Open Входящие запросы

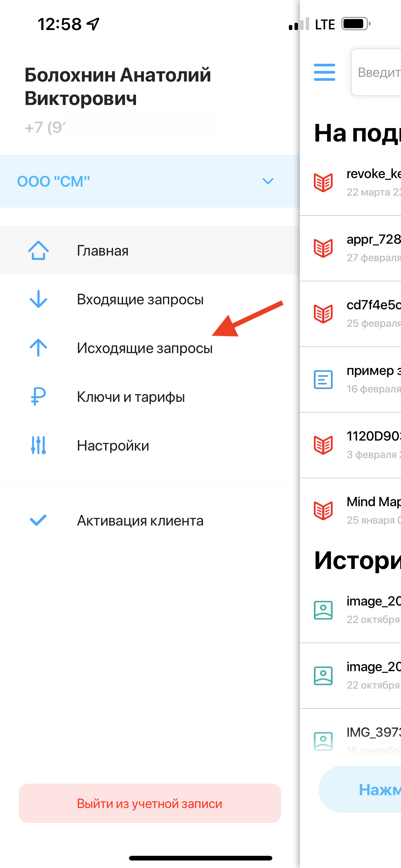(150, 299)
